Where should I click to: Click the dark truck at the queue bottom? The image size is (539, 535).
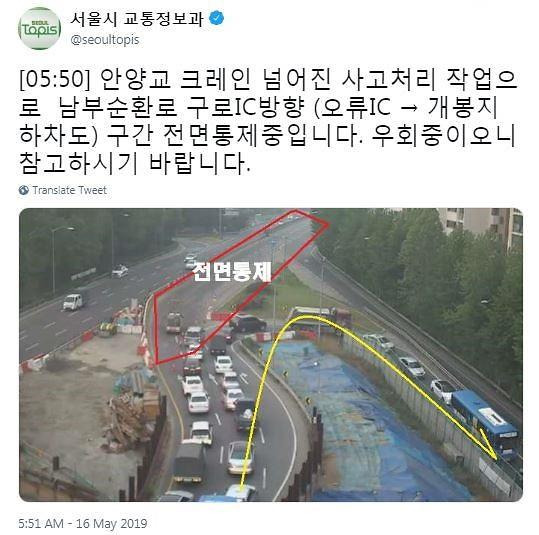[x=188, y=462]
